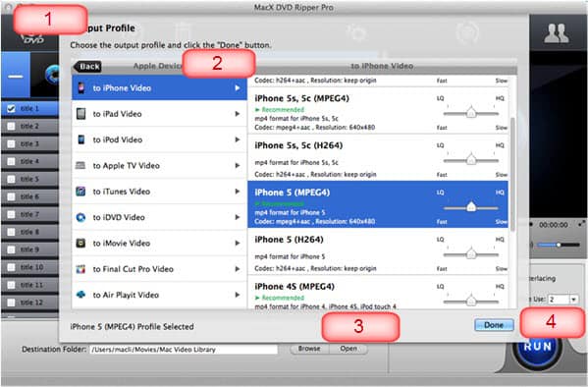Click the Destination Folder path field
This screenshot has width=588, height=387.
point(184,350)
